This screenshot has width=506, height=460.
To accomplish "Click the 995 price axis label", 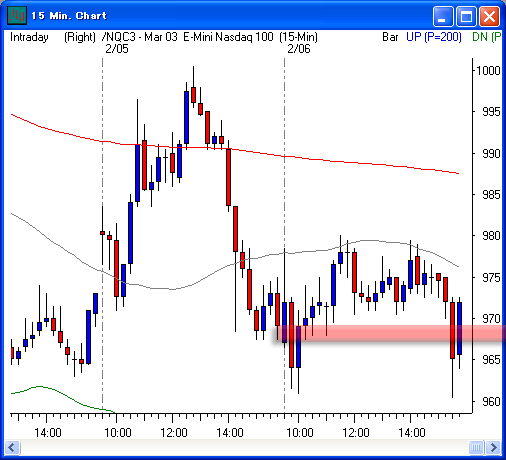I will tap(491, 112).
